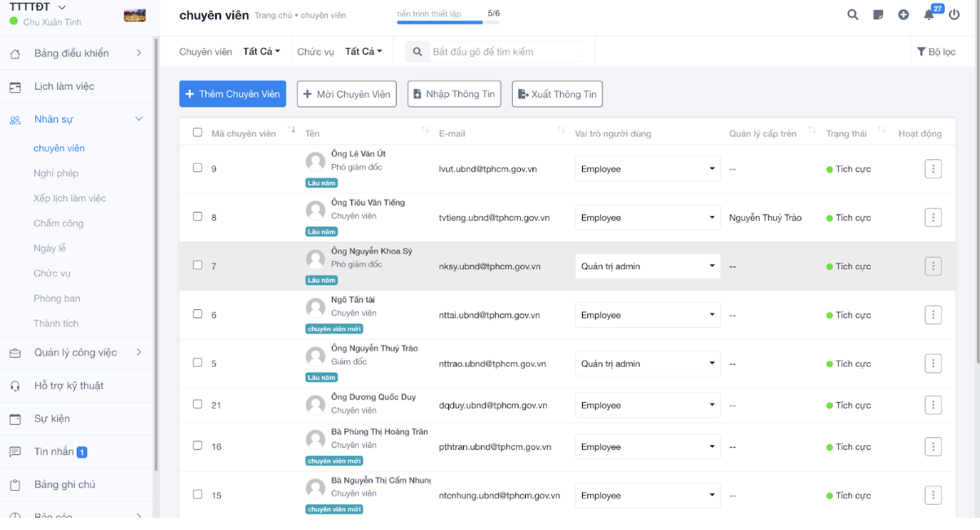Click the Xuất Thông Tin button

[x=557, y=94]
